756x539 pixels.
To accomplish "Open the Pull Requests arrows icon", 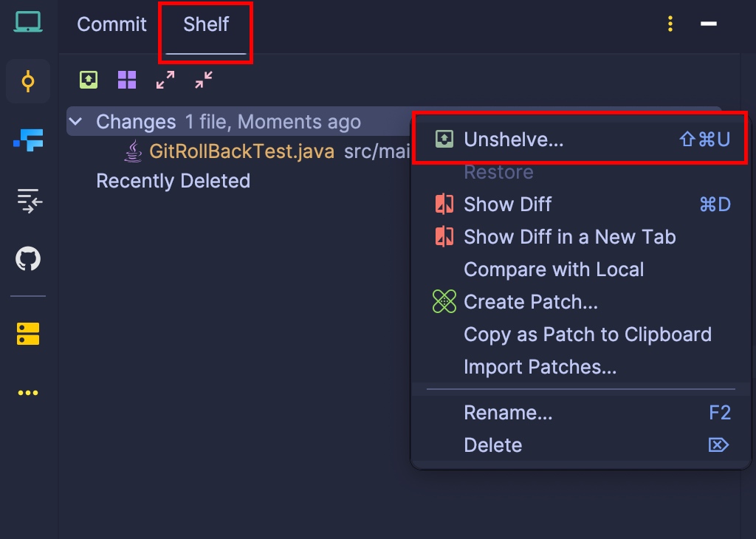I will tap(30, 200).
